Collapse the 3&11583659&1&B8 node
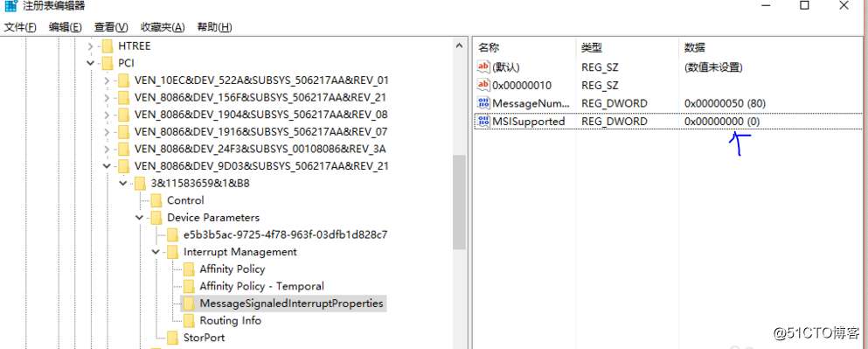This screenshot has width=868, height=349. (x=123, y=184)
